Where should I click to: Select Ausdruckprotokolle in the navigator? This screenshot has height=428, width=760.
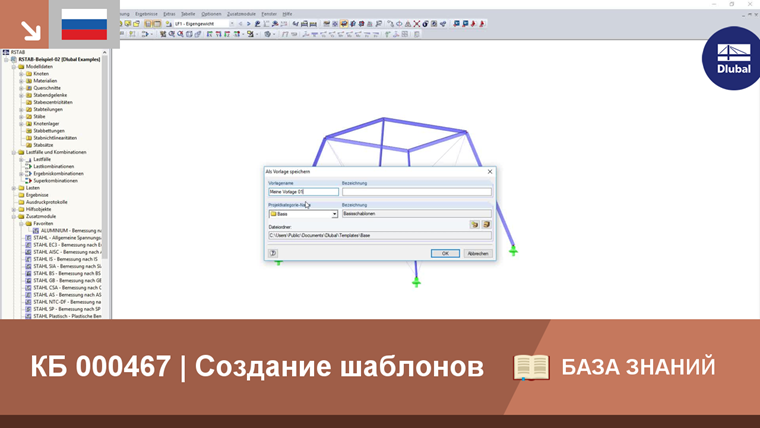point(47,202)
